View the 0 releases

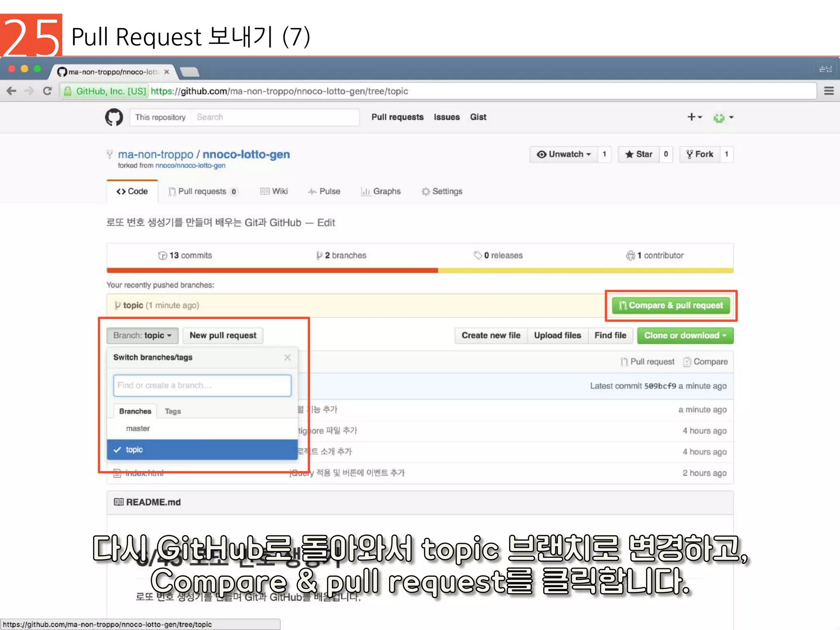coord(498,256)
